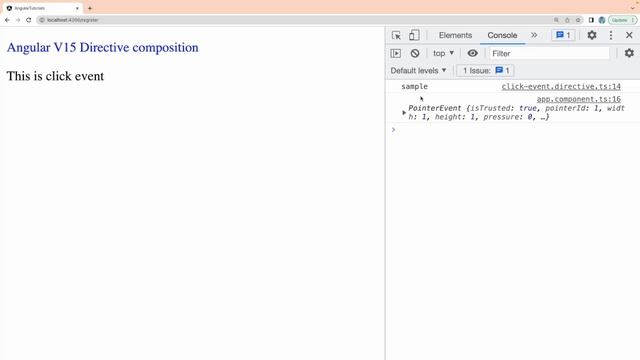Show the console sidebar
The width and height of the screenshot is (640, 360).
pyautogui.click(x=396, y=53)
